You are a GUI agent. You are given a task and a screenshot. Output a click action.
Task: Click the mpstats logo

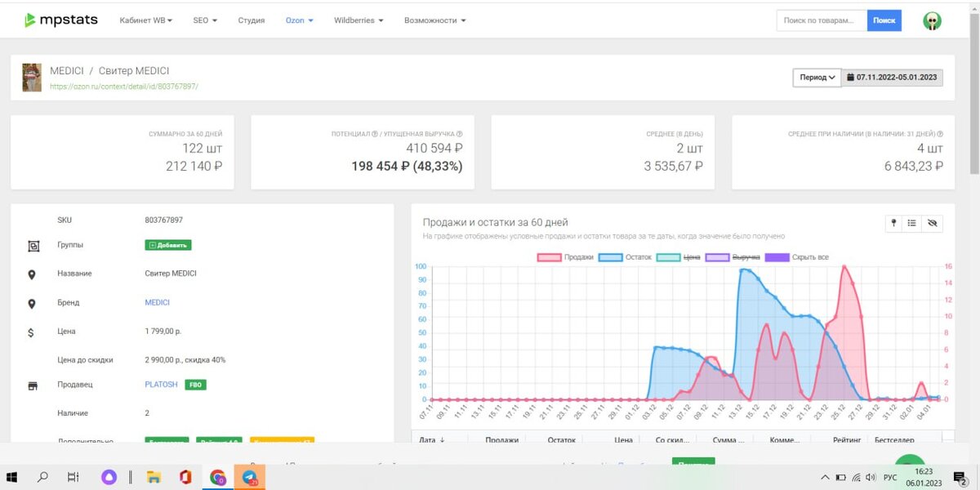click(x=60, y=20)
